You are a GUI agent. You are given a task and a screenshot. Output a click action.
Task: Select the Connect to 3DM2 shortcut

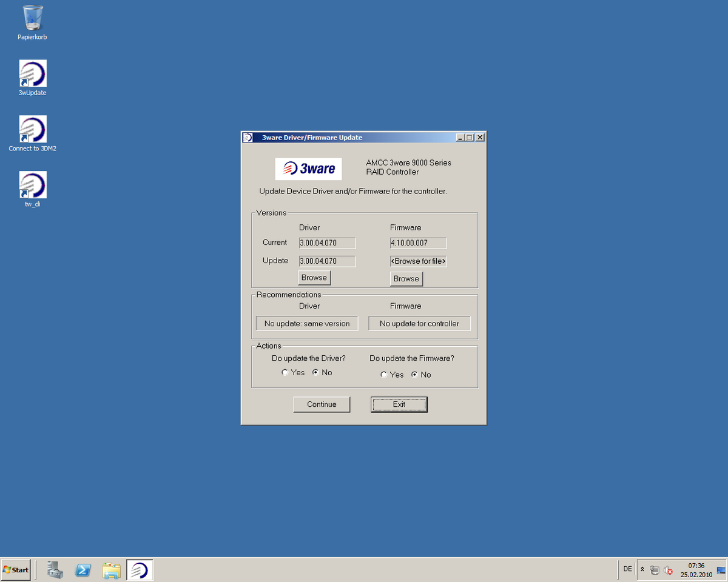point(33,134)
